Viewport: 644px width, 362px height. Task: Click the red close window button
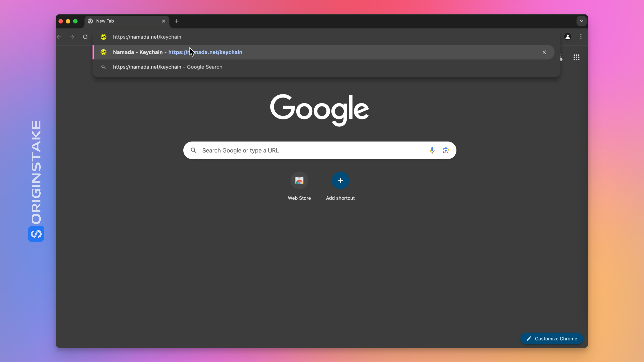click(x=61, y=21)
